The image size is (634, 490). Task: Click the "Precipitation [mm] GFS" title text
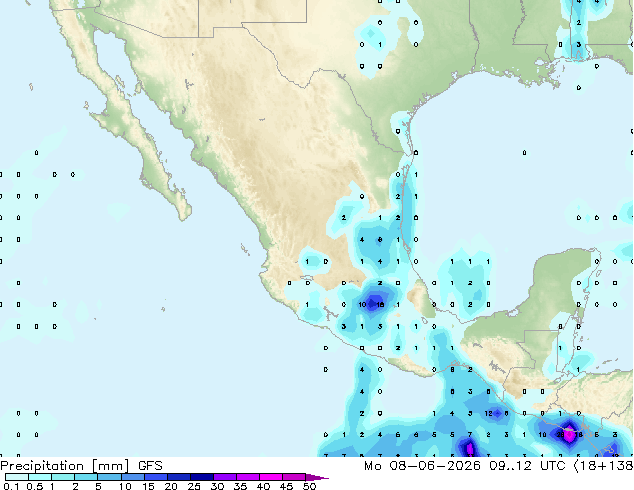coord(81,466)
